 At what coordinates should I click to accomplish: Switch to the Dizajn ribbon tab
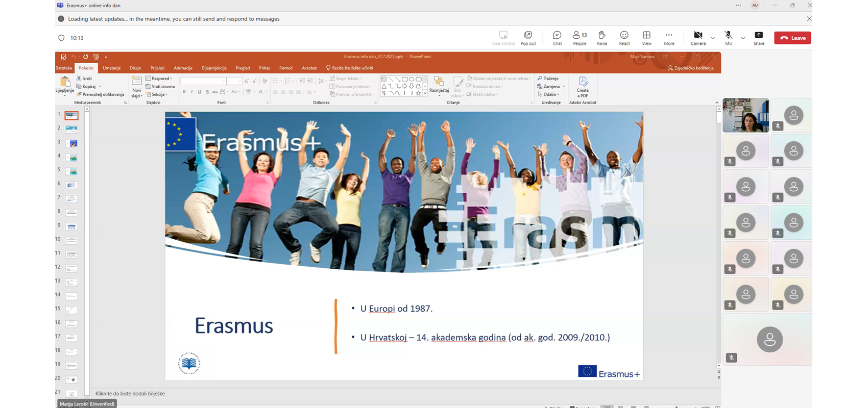135,68
